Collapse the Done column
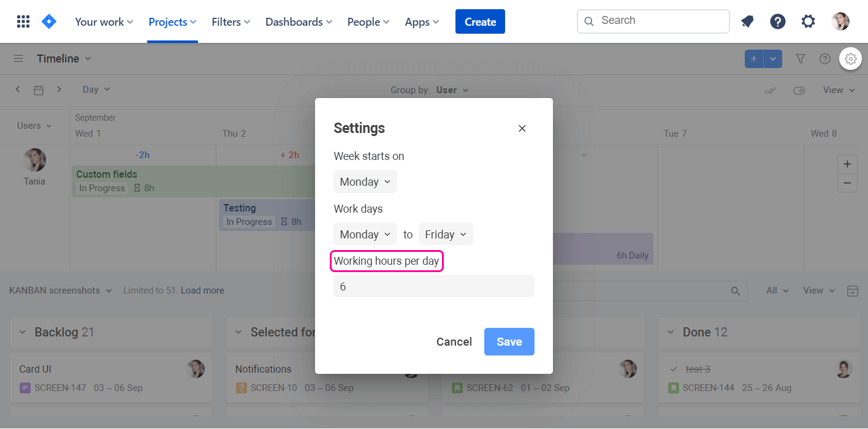868x429 pixels. click(671, 332)
